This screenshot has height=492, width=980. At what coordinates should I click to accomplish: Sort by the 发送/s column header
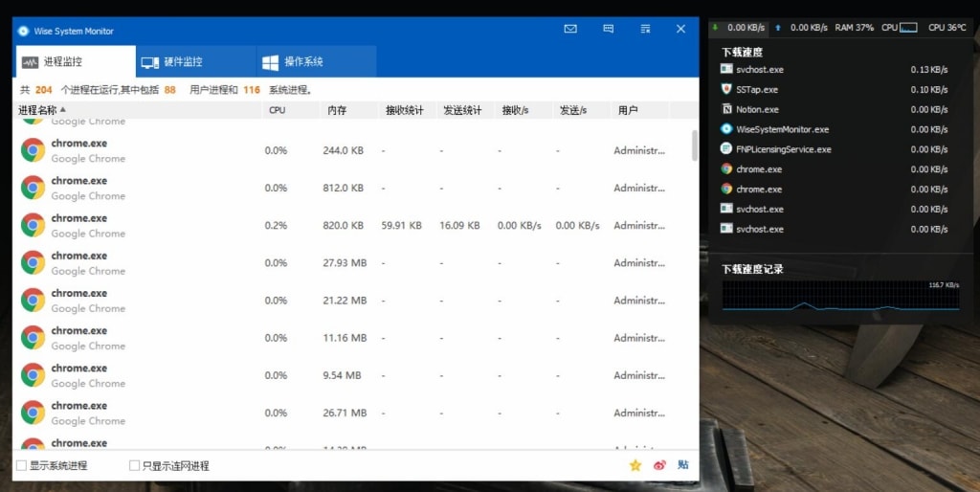click(581, 110)
